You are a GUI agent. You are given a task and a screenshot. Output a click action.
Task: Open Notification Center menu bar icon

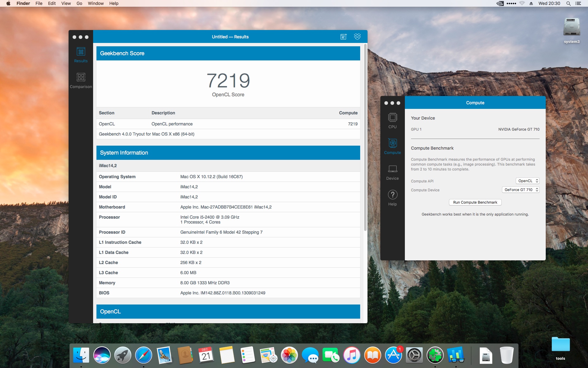tap(578, 3)
